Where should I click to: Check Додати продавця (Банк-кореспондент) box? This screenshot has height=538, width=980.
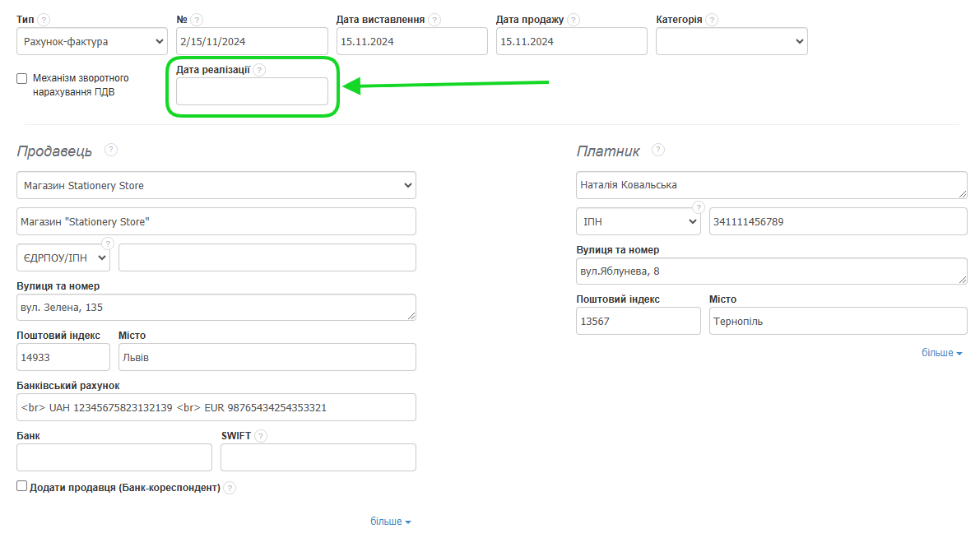(x=22, y=486)
